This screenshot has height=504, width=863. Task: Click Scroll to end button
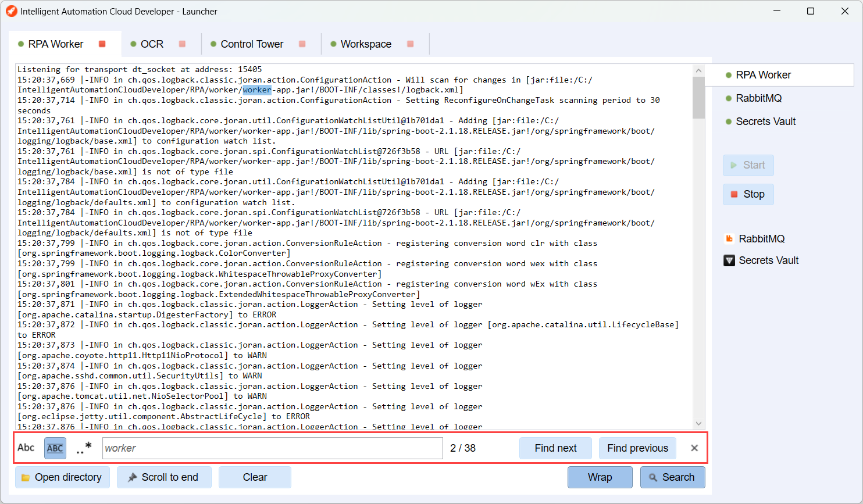tap(163, 477)
